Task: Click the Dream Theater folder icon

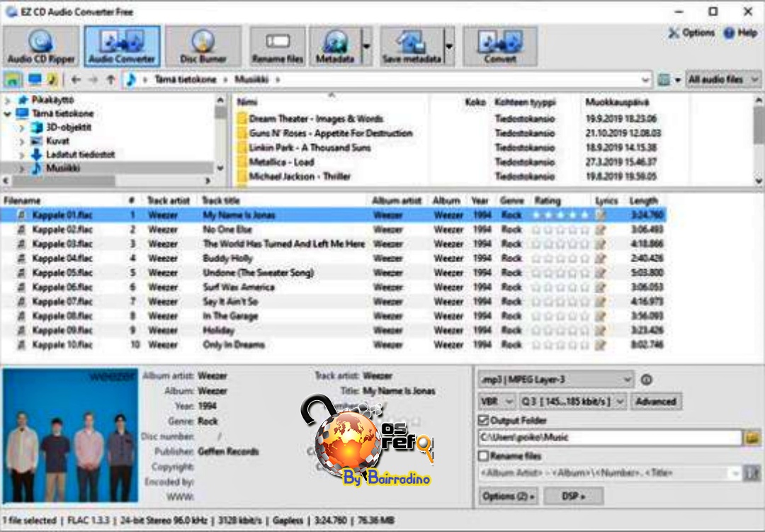Action: tap(242, 118)
